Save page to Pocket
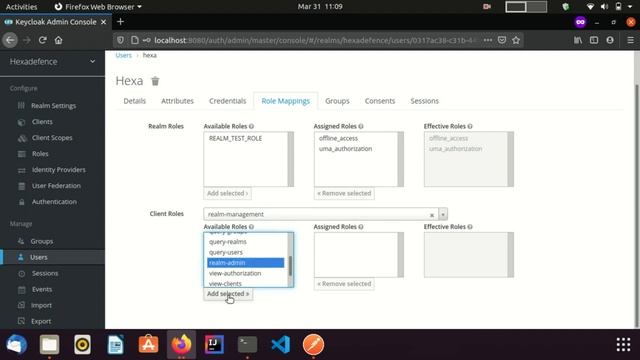 (502, 40)
